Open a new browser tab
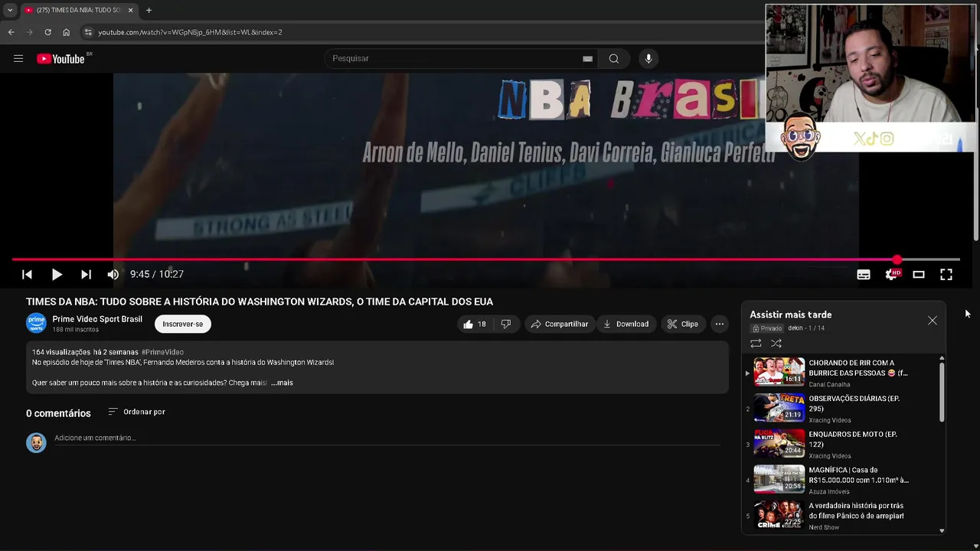This screenshot has height=551, width=980. [x=149, y=10]
